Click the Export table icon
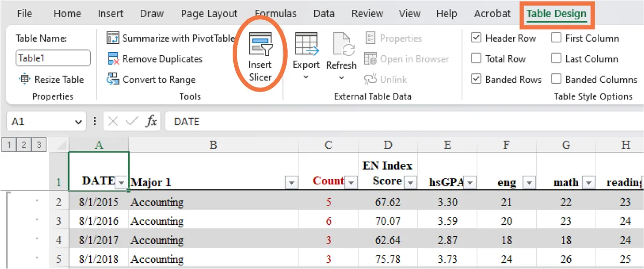 [306, 44]
